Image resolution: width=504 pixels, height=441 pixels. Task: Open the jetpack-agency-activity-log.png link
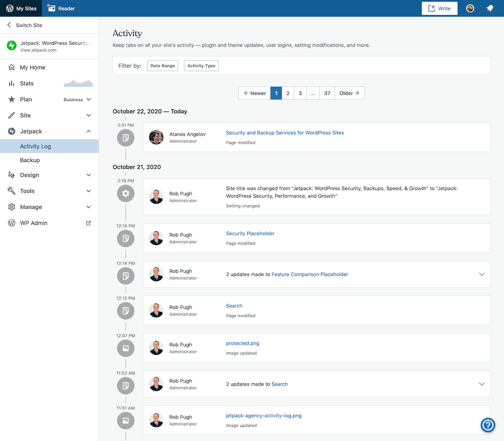click(264, 415)
